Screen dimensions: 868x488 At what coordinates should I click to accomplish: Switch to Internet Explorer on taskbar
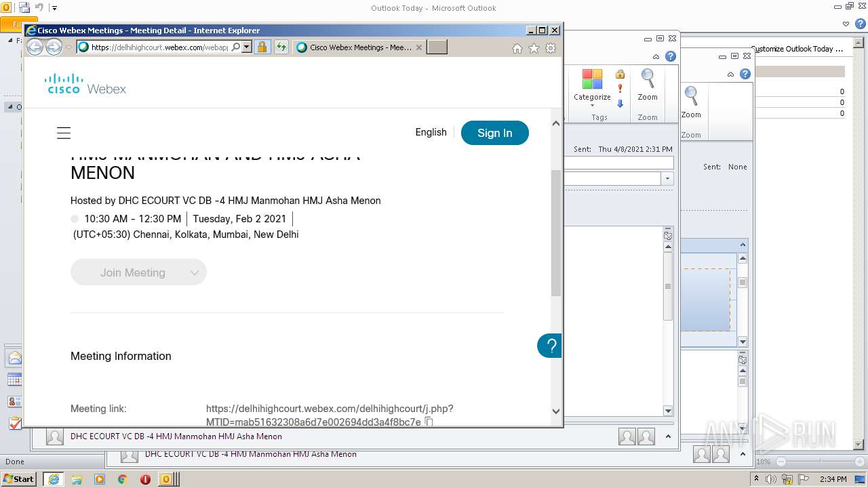tap(53, 479)
